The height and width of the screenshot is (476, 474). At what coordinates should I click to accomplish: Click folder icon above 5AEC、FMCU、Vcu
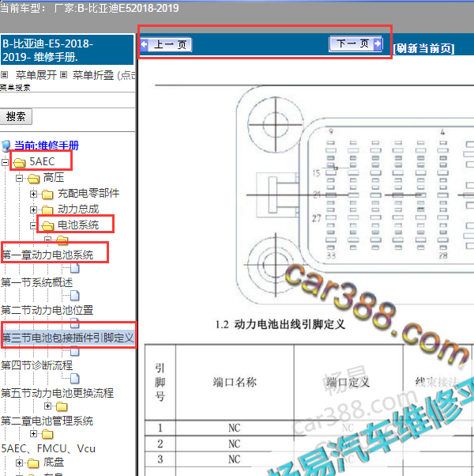click(x=47, y=434)
